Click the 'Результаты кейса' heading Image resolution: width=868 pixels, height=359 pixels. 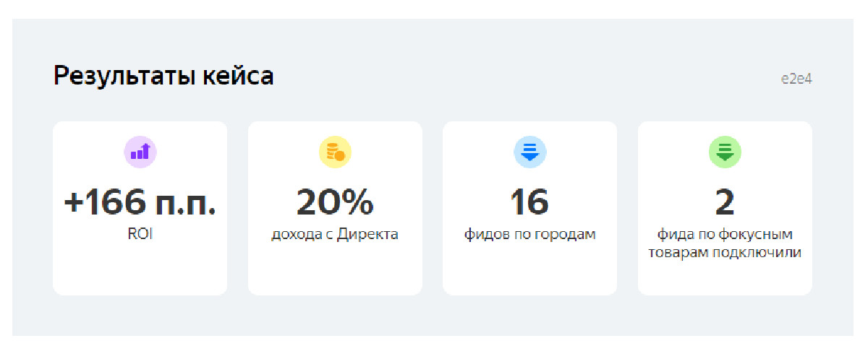(163, 76)
